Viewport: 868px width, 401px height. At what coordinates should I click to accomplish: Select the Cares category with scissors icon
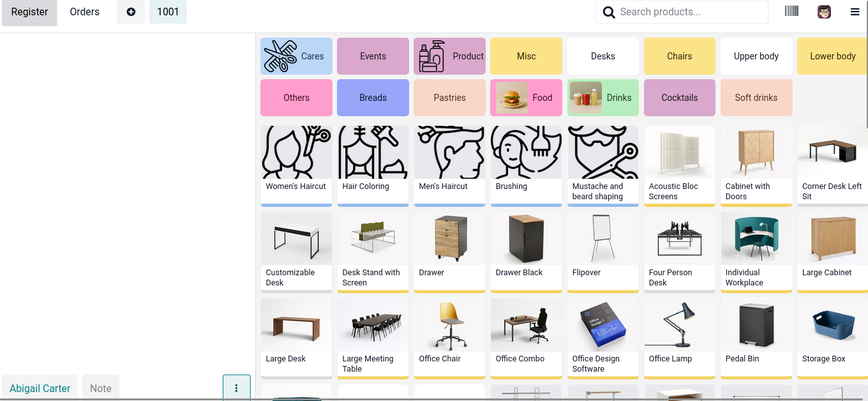pyautogui.click(x=296, y=56)
